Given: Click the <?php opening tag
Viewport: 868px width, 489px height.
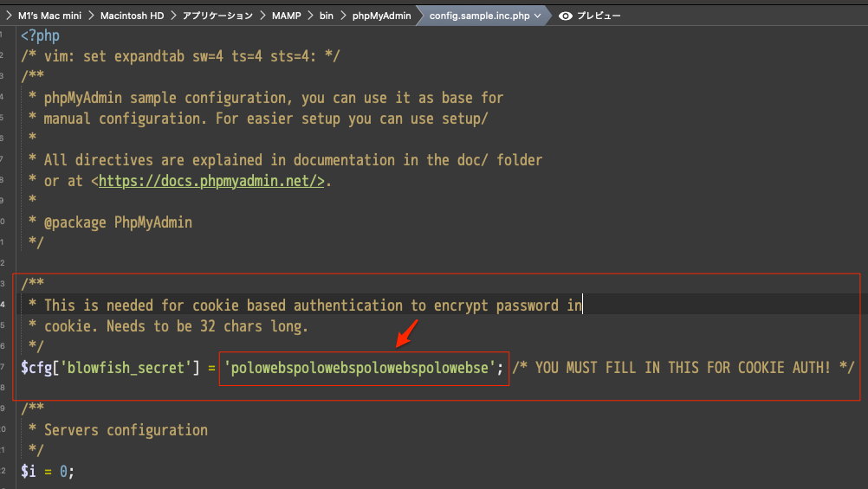Looking at the screenshot, I should [40, 35].
